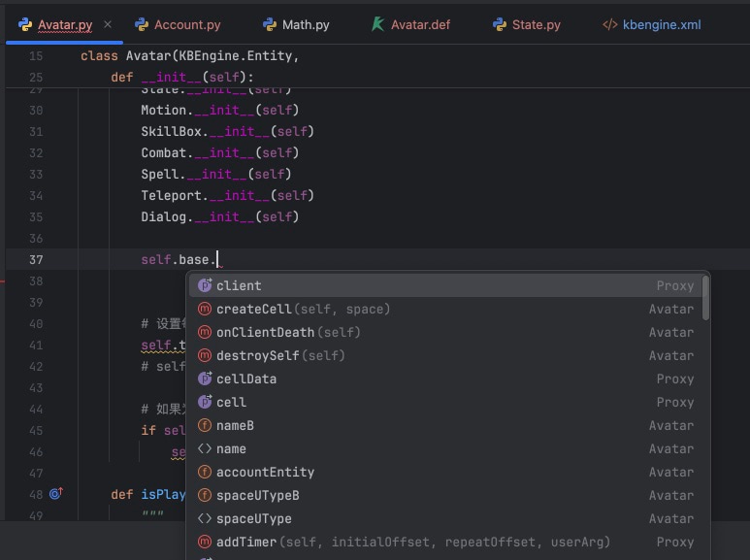Click the Python icon on State.py tab

tap(500, 24)
